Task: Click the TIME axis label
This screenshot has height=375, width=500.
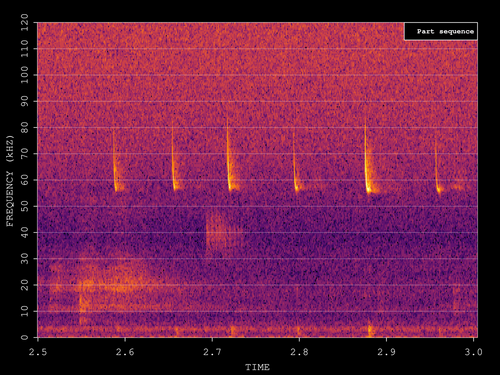Action: [x=257, y=367]
